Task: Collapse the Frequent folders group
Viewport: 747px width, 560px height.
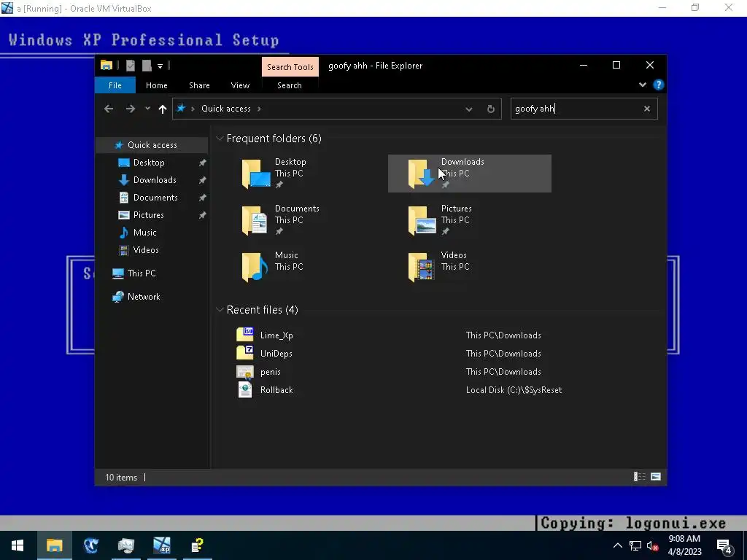Action: (220, 139)
